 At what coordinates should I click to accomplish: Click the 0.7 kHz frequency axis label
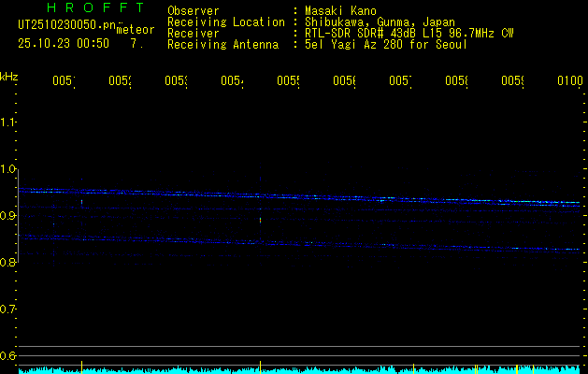click(7, 309)
